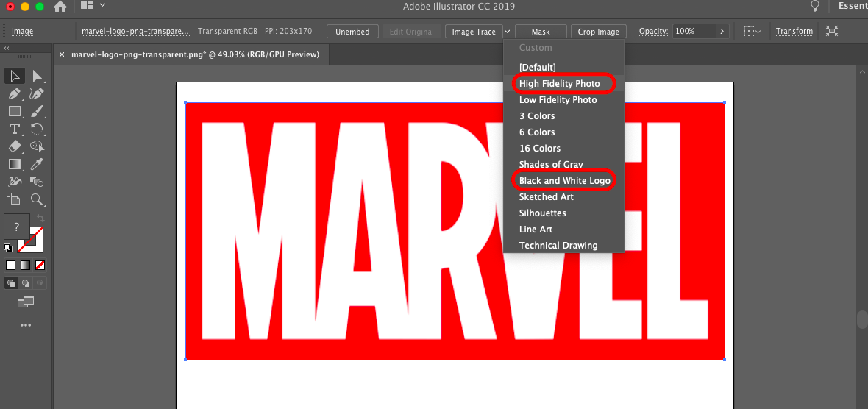Expand the Arrange Documents chevron
The width and height of the screenshot is (868, 409).
[x=102, y=6]
